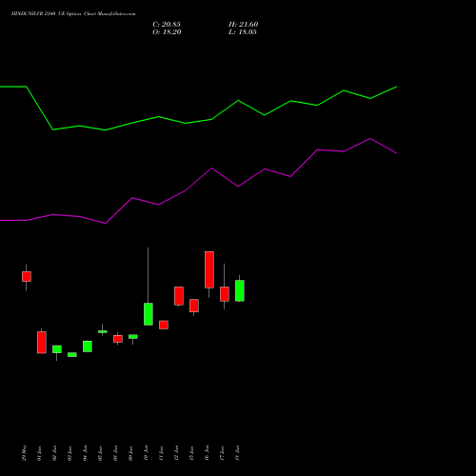The width and height of the screenshot is (476, 476).
Task: Select the red candle on 01 Jun
Action: [x=42, y=343]
